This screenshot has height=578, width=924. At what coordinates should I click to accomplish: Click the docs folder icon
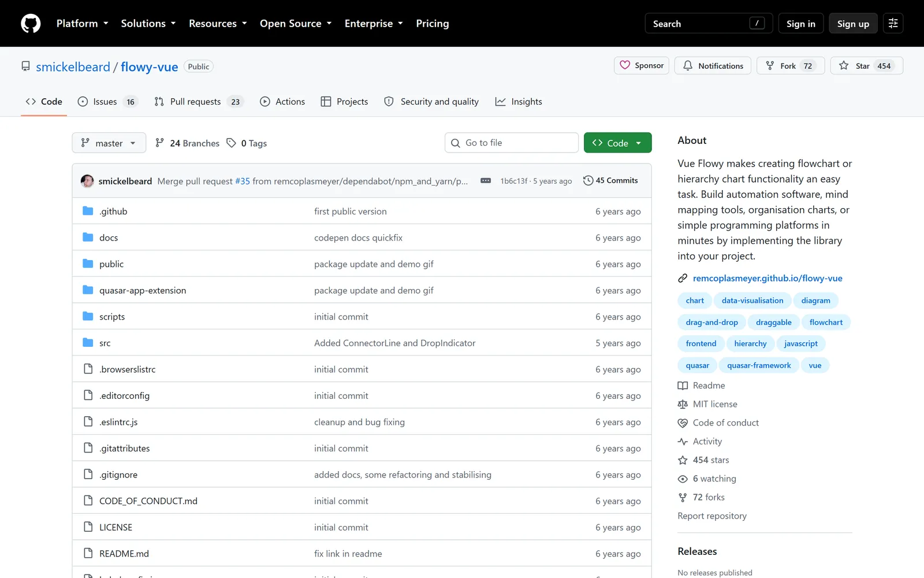coord(88,238)
